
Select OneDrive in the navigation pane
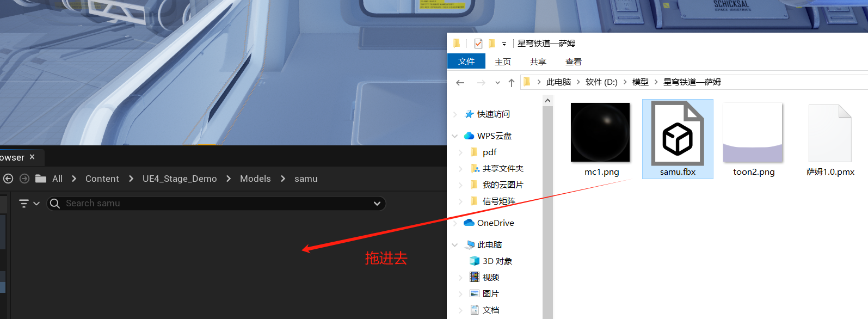[x=495, y=223]
